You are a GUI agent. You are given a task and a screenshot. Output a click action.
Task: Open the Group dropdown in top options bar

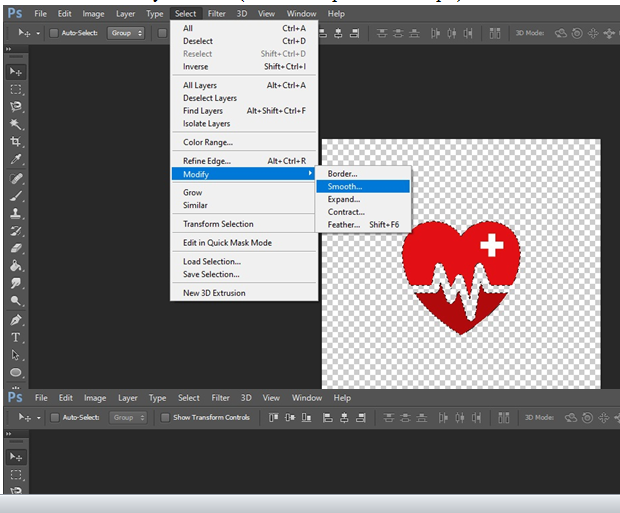[x=126, y=33]
